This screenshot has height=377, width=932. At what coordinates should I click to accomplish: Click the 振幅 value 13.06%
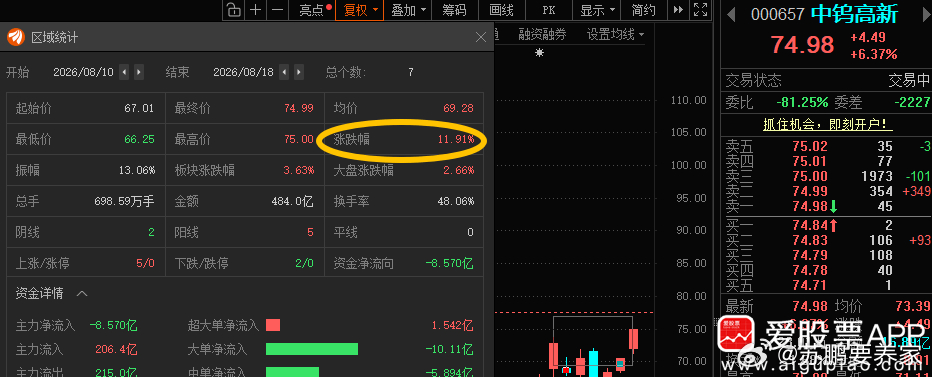coord(137,171)
